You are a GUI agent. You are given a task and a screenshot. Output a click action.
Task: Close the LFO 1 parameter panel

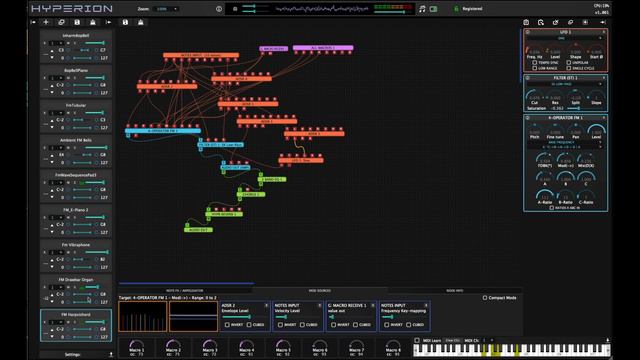[604, 32]
